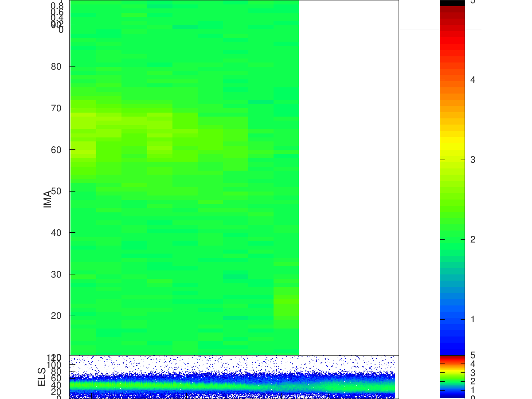Click the IMA y-axis label
The width and height of the screenshot is (532, 399).
pyautogui.click(x=48, y=199)
